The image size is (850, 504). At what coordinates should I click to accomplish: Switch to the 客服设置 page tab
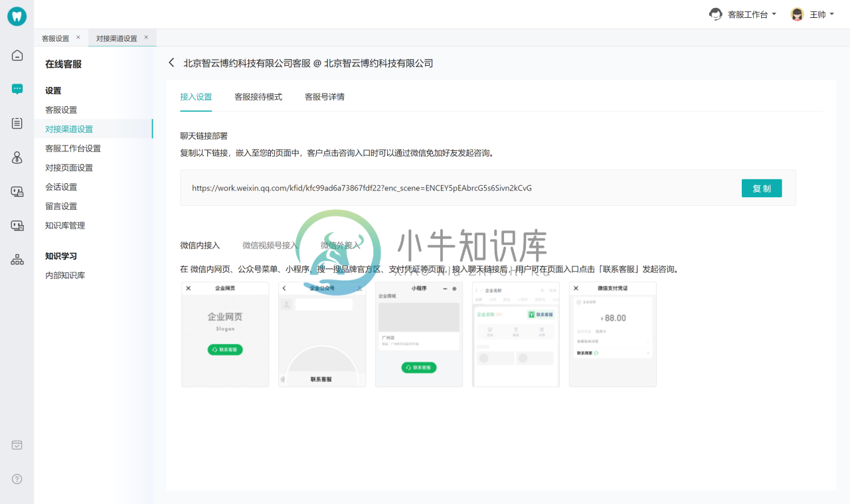56,39
